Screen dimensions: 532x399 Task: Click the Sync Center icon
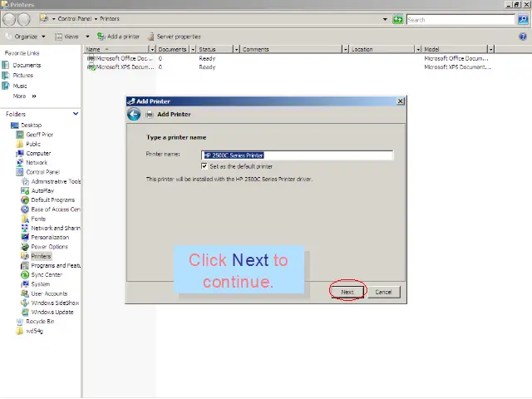point(25,275)
